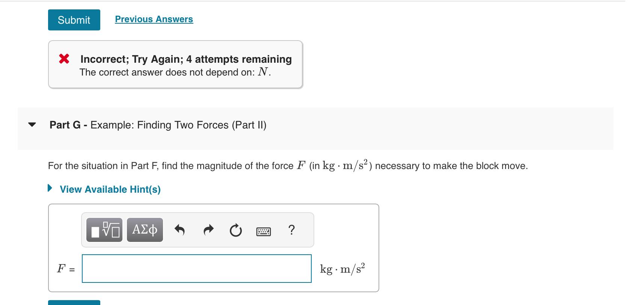
Task: Click the redo arrow in equation toolbar
Action: point(208,230)
